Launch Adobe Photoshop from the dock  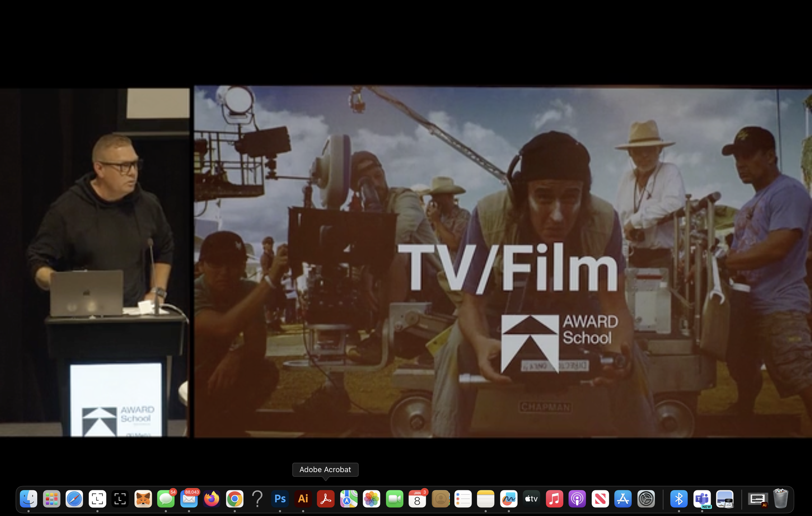[280, 499]
